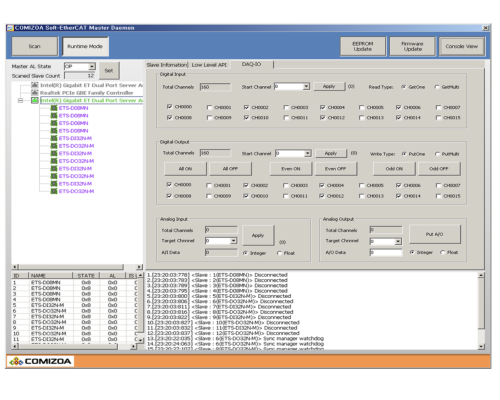Select Float for Analog Input data
Screen dimensions: 500x400
[x=279, y=253]
